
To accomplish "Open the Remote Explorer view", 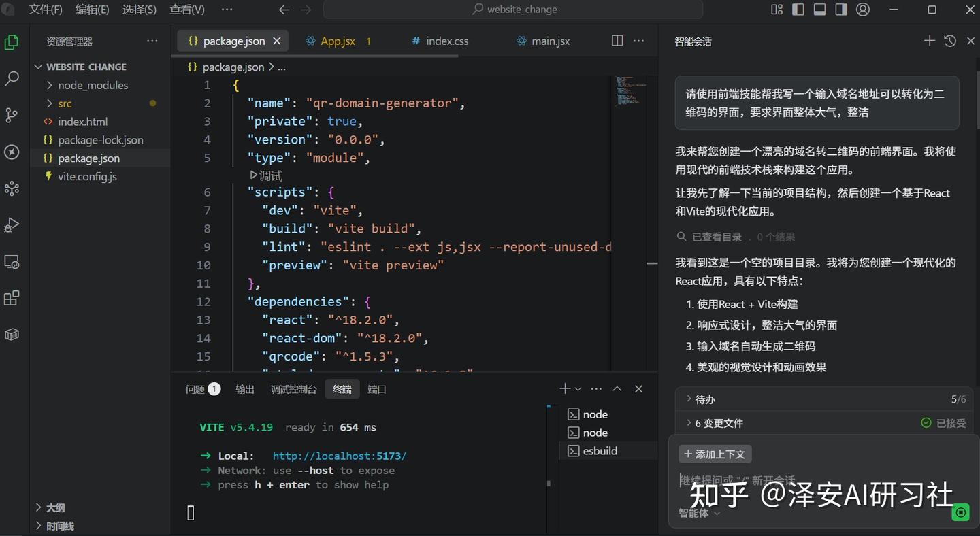I will coord(12,261).
